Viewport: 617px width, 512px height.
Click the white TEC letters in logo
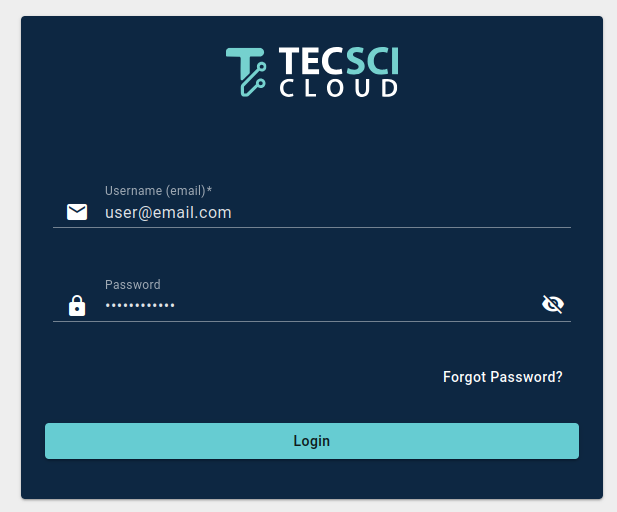pos(311,62)
